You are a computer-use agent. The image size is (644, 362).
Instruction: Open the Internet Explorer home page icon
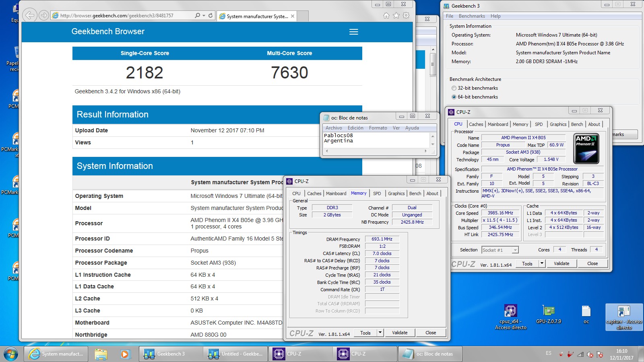(x=386, y=15)
